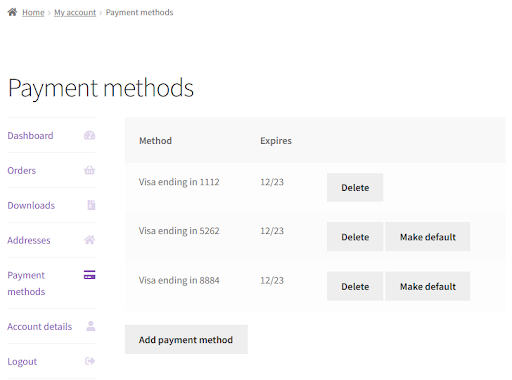The height and width of the screenshot is (380, 512).
Task: Select the text Visa ending in 5262
Action: pos(179,231)
